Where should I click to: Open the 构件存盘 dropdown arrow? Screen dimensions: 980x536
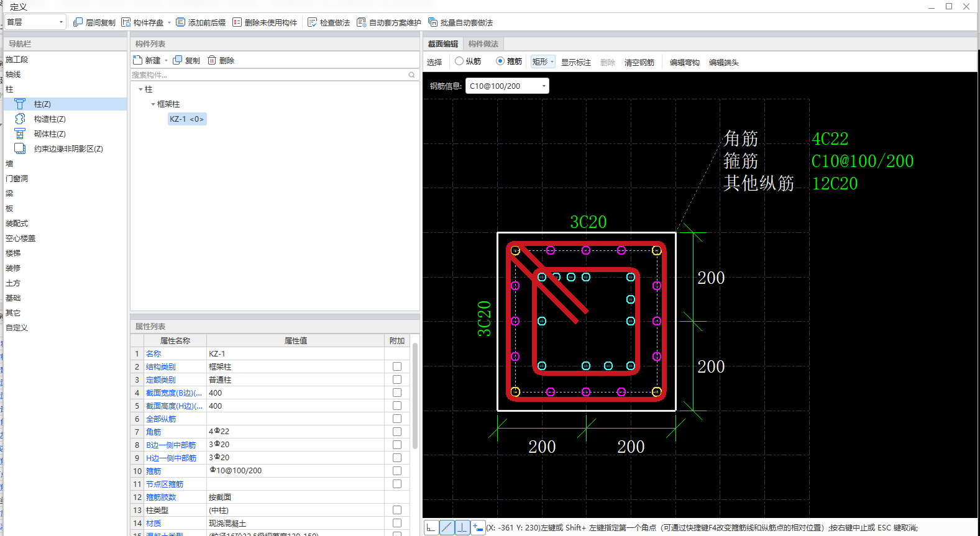click(x=169, y=22)
